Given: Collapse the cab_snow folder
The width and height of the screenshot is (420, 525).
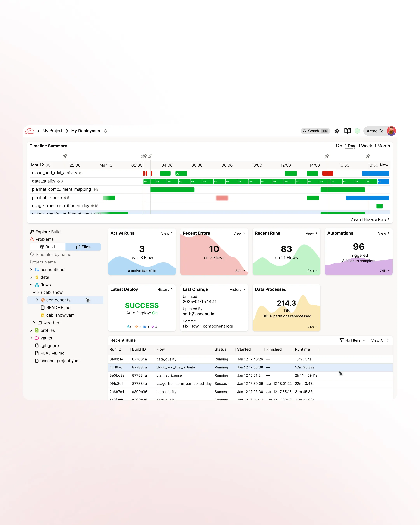Looking at the screenshot, I should [x=34, y=292].
